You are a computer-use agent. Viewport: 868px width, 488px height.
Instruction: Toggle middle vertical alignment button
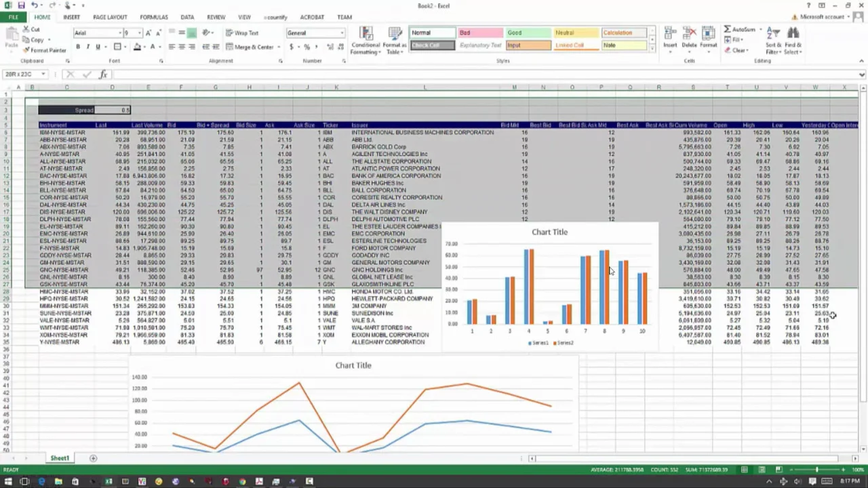point(182,33)
